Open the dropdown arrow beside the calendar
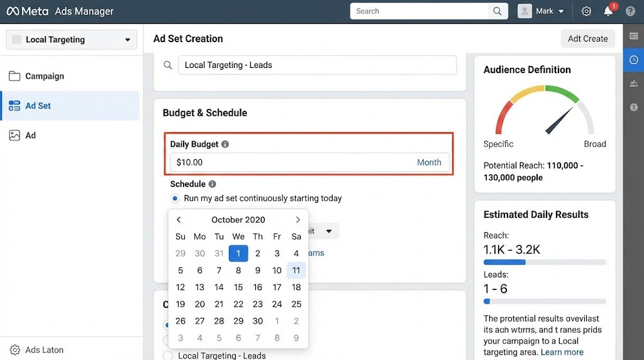The width and height of the screenshot is (644, 360). click(x=329, y=232)
